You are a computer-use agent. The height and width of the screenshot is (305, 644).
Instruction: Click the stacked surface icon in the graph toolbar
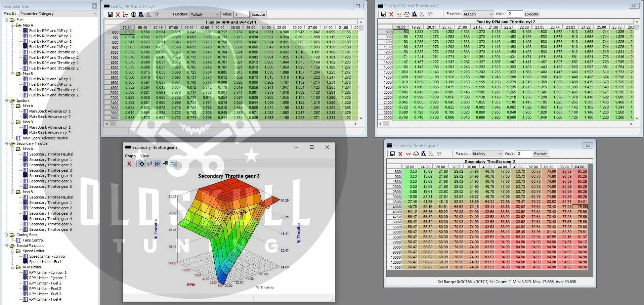pyautogui.click(x=165, y=164)
